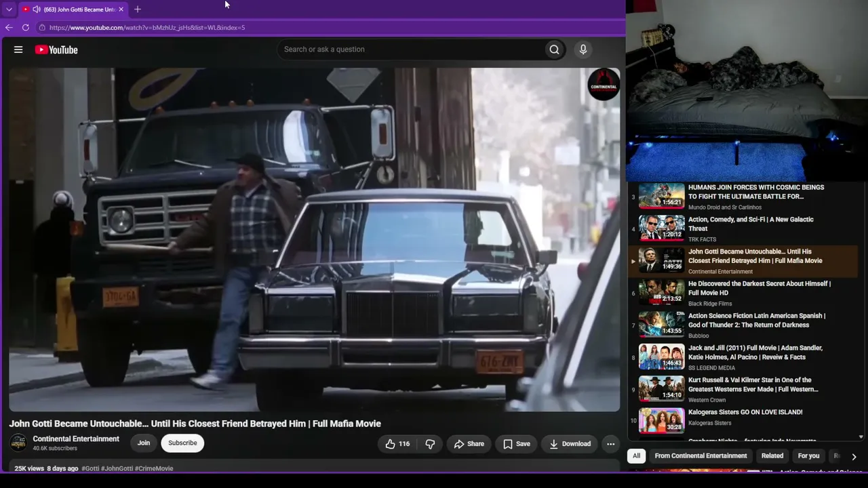View site information icon beside the URL

pyautogui.click(x=42, y=28)
